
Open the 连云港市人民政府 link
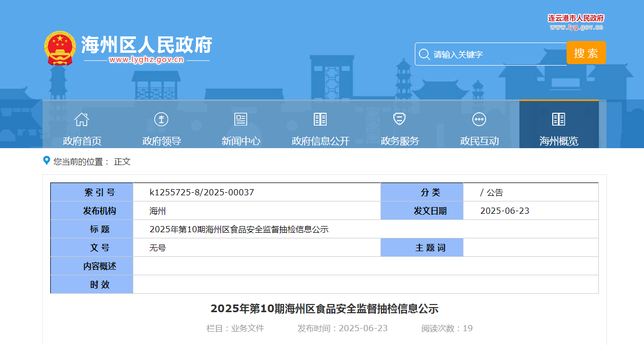(x=576, y=18)
